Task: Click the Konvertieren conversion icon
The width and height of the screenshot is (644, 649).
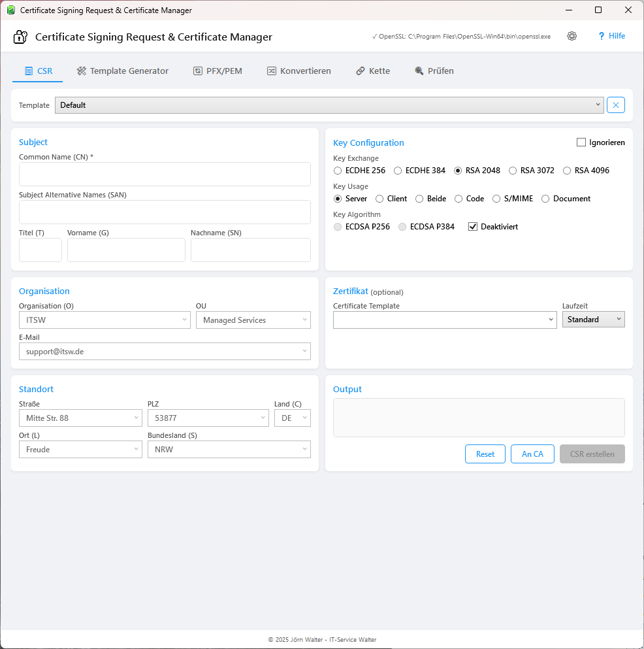Action: coord(272,71)
